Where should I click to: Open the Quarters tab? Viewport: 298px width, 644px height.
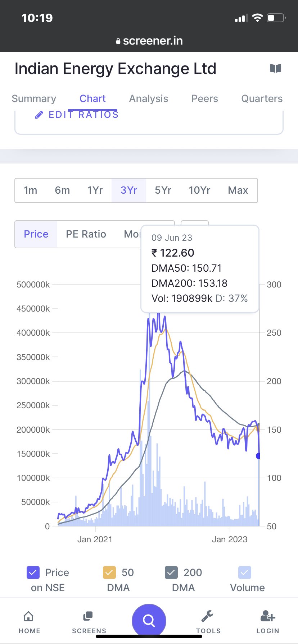(262, 98)
